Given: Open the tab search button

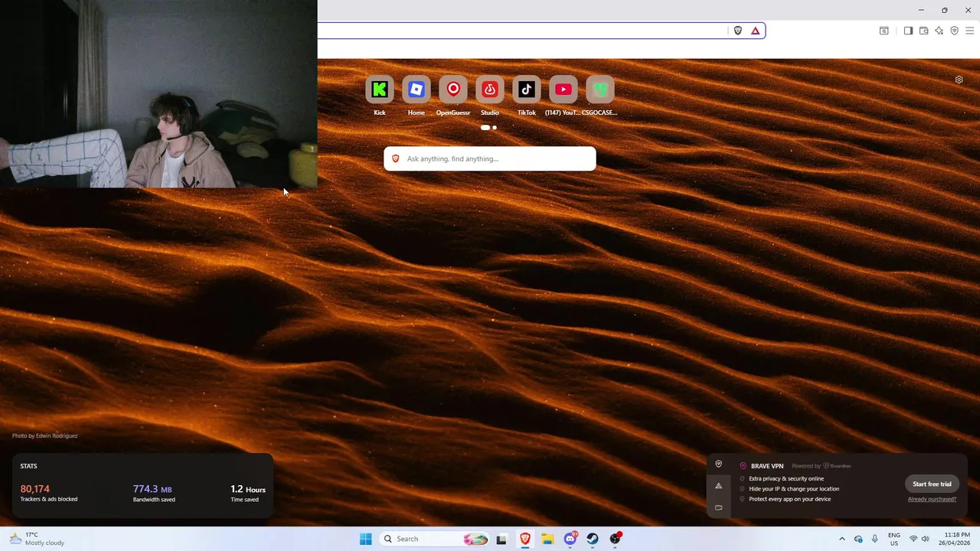Looking at the screenshot, I should point(884,31).
